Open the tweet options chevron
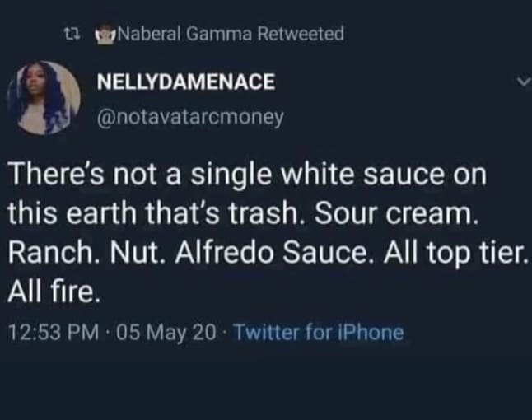The image size is (532, 420). point(522,82)
